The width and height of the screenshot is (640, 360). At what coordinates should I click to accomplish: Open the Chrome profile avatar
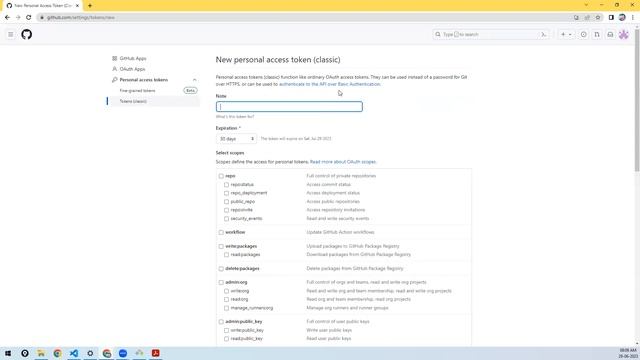(x=622, y=18)
